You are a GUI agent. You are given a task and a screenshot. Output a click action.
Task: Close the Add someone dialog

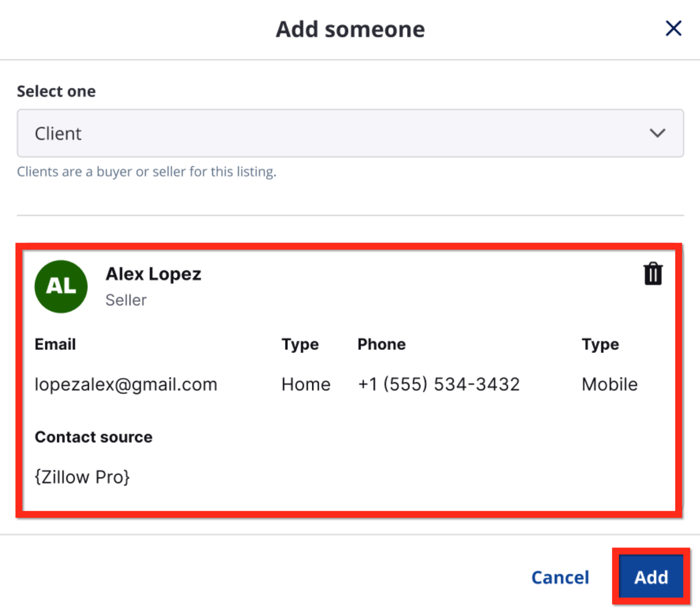point(673,28)
